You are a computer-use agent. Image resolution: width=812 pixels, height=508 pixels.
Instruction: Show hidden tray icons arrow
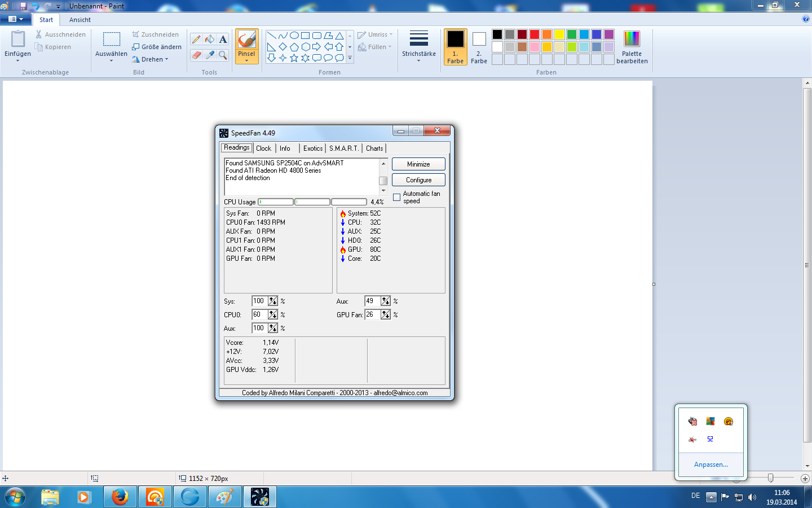711,497
